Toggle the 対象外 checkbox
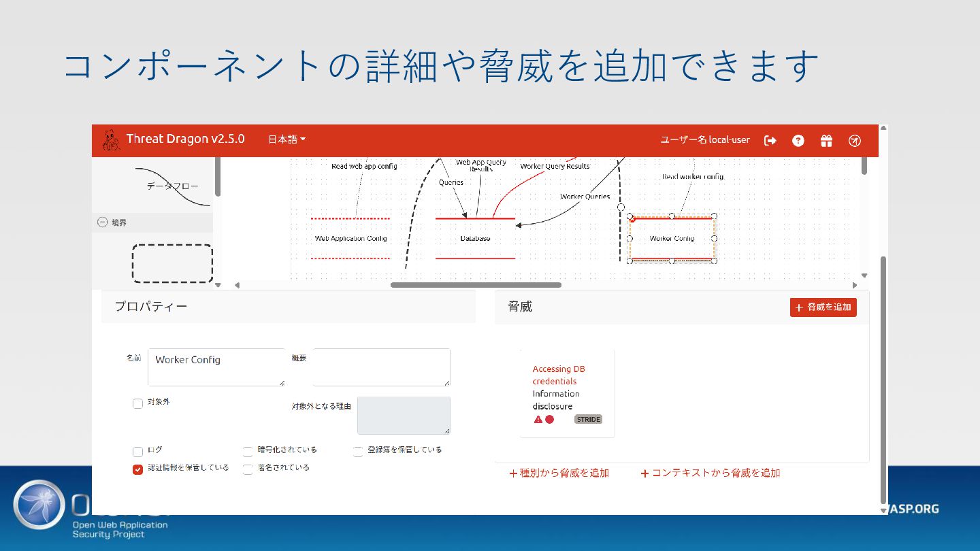 pos(137,403)
